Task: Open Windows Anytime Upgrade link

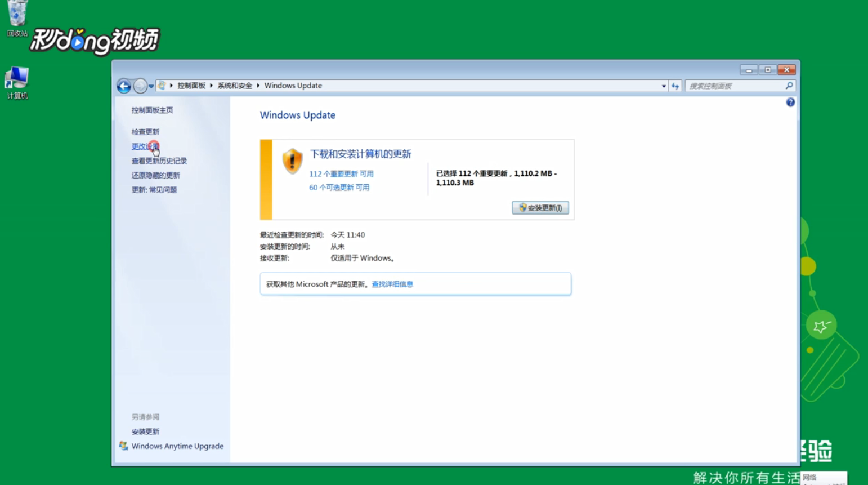Action: click(x=177, y=446)
